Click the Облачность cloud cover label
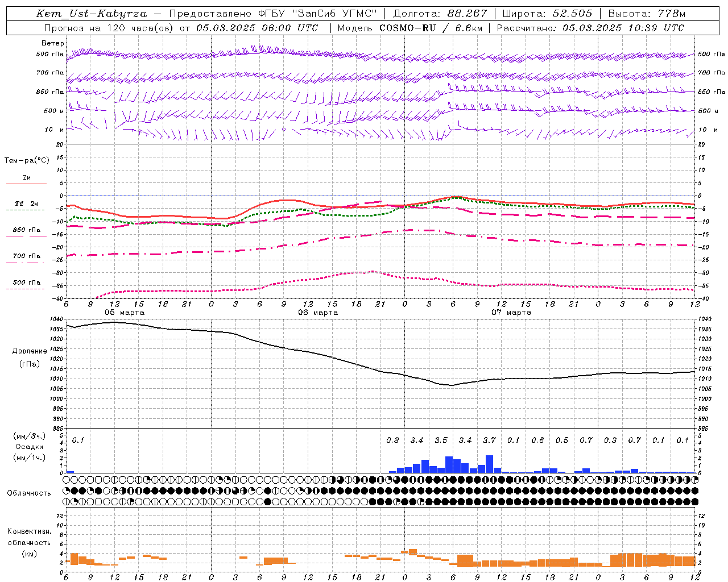Viewport: 728px width, 582px height. tap(29, 493)
